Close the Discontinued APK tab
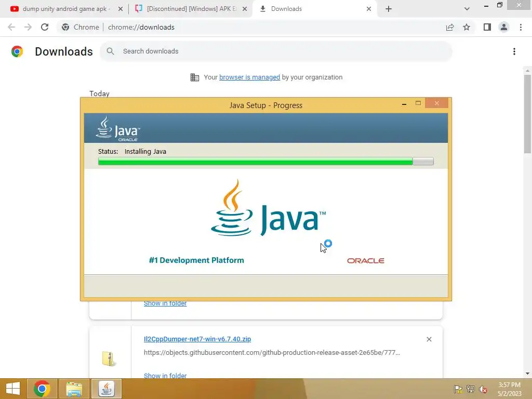Viewport: 532px width, 399px height. pyautogui.click(x=245, y=9)
